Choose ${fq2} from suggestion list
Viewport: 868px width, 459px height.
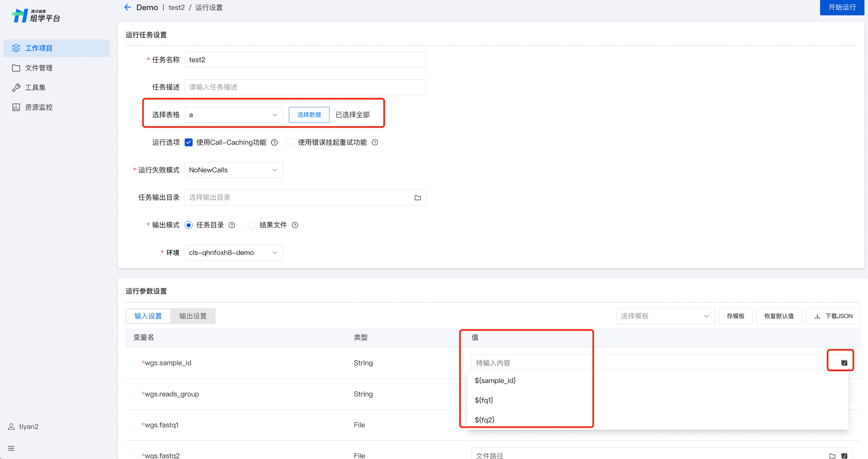click(x=657, y=420)
